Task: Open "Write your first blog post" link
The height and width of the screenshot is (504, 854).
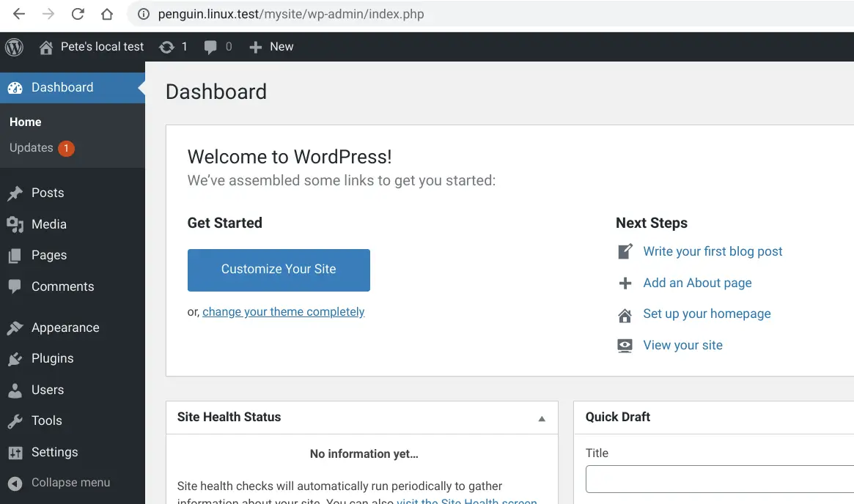Action: [x=713, y=251]
